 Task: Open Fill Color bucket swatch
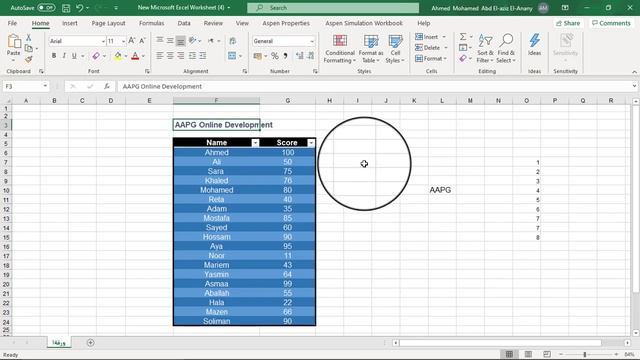(118, 56)
